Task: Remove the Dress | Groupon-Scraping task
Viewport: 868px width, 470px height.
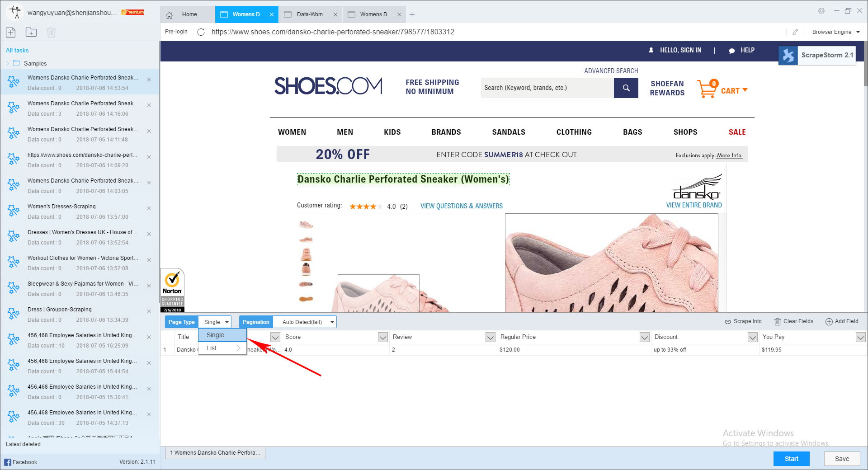Action: [149, 311]
